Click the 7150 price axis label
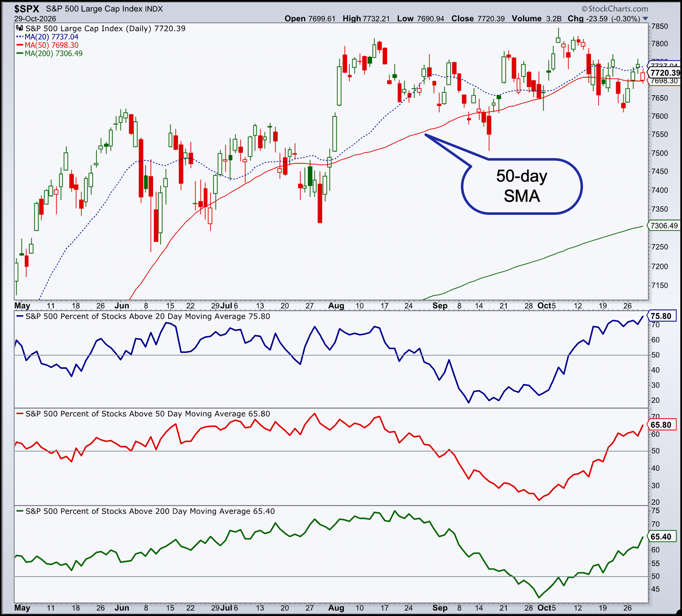Screen dimensions: 682x616 659,285
